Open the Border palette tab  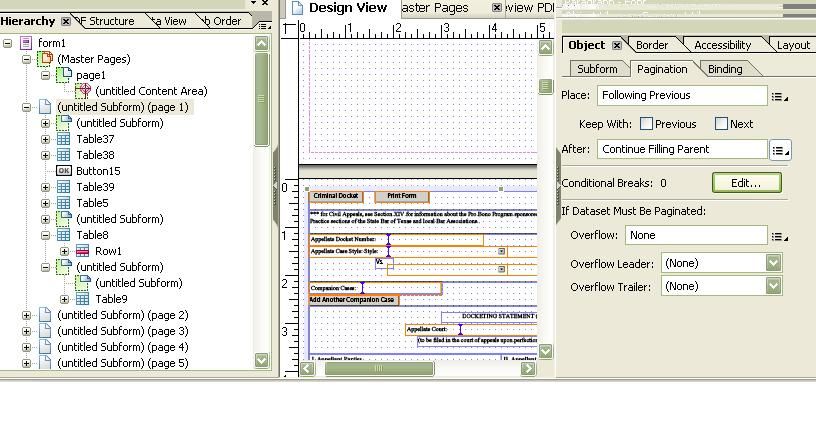[652, 45]
